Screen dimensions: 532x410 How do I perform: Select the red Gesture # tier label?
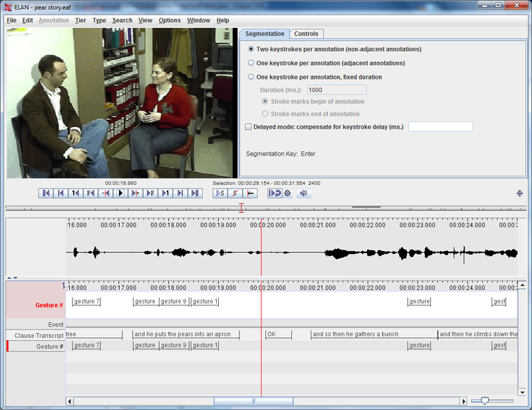click(49, 305)
